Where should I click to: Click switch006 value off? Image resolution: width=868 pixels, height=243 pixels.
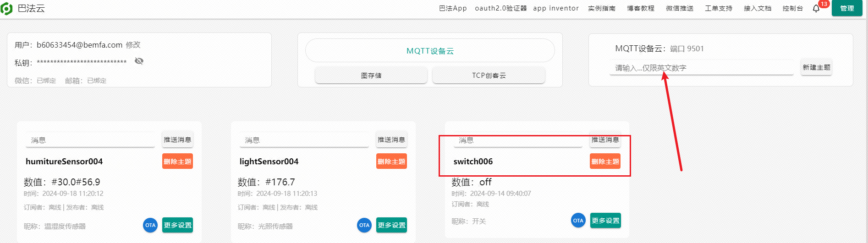(485, 182)
